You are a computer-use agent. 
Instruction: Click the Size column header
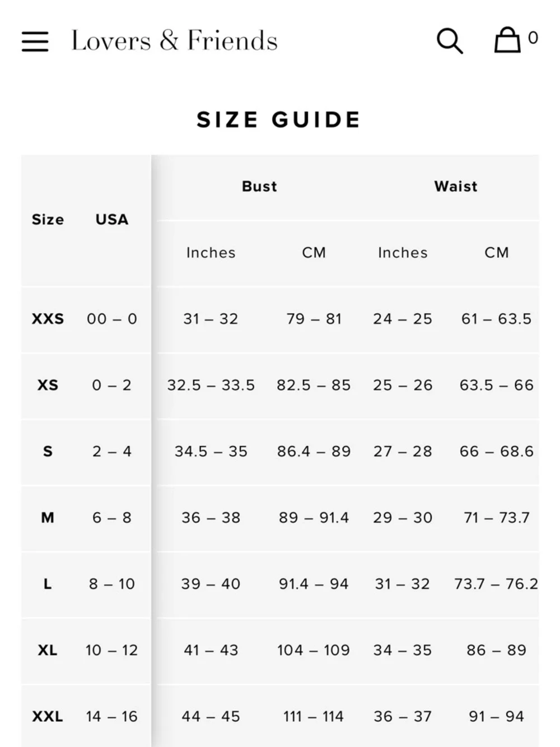point(48,220)
